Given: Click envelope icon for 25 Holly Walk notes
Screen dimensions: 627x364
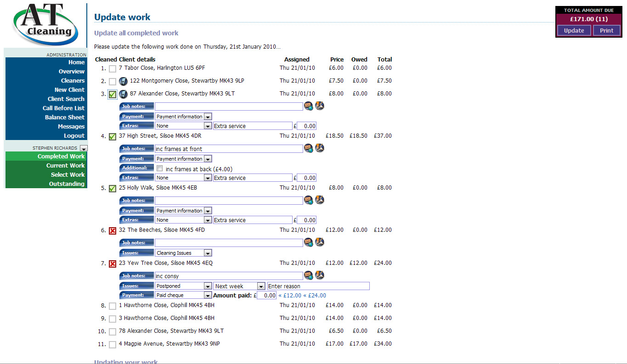Looking at the screenshot, I should coord(308,200).
